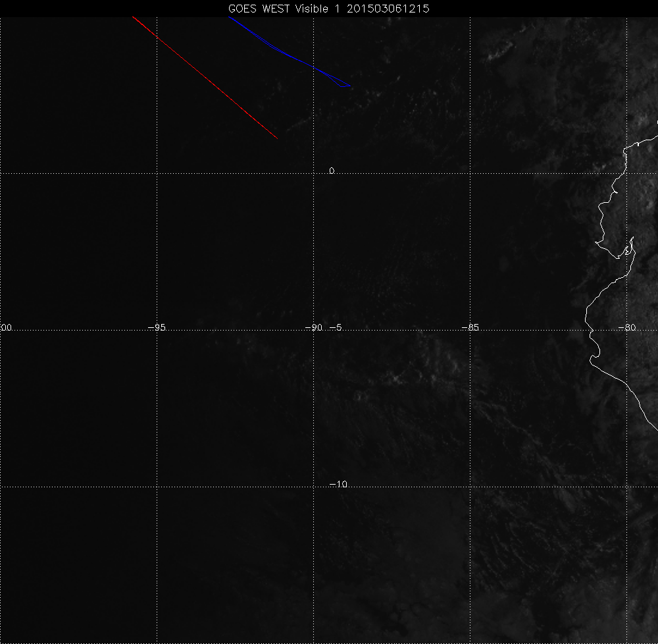Click grid intersection of 0 latitude and -95 longitude
This screenshot has height=644, width=658.
157,173
